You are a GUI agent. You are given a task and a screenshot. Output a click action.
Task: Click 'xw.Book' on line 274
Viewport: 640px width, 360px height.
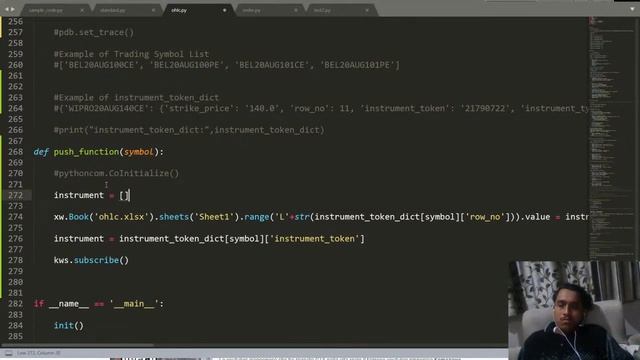pos(71,217)
